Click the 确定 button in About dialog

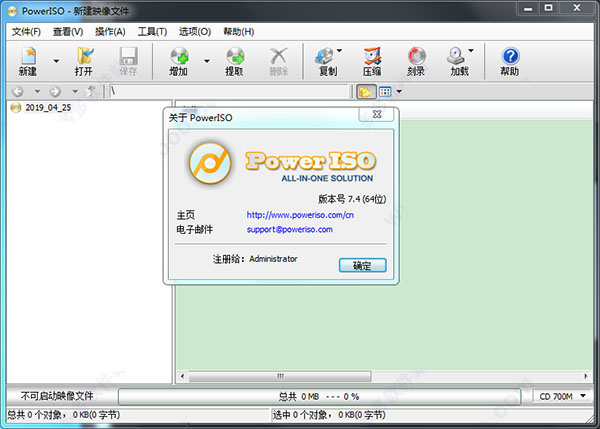pyautogui.click(x=362, y=265)
